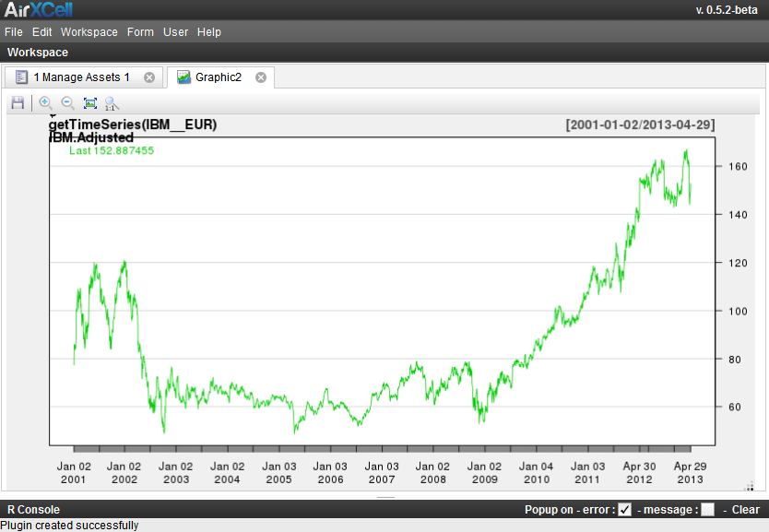This screenshot has height=532, width=769.
Task: Click the 160 y-axis label
Action: pos(738,166)
